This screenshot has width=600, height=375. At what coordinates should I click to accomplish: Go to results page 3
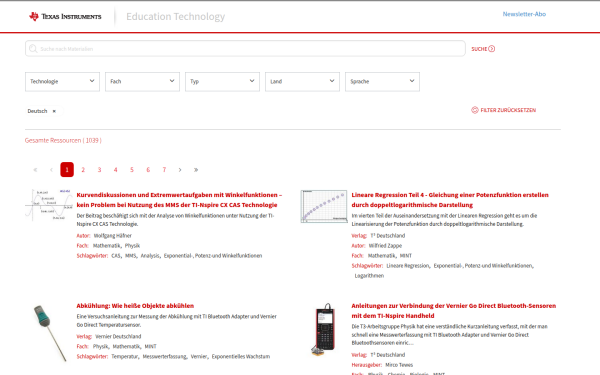[99, 170]
